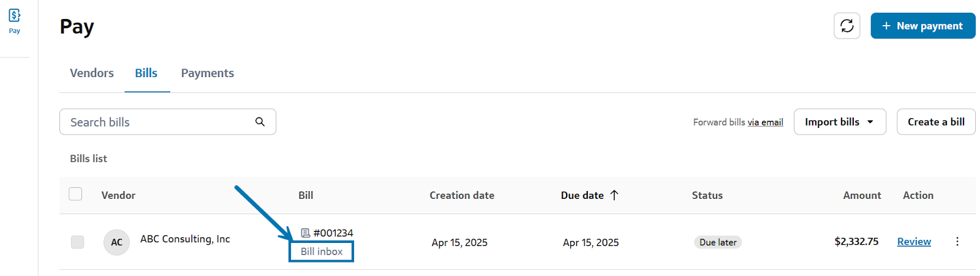The width and height of the screenshot is (980, 276).
Task: Open the Review link for the bill
Action: [x=913, y=242]
